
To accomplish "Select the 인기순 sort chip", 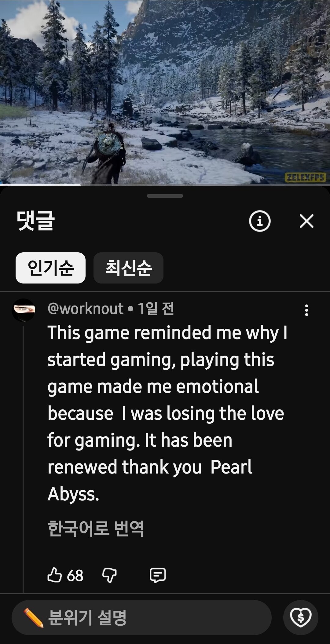I will 50,268.
